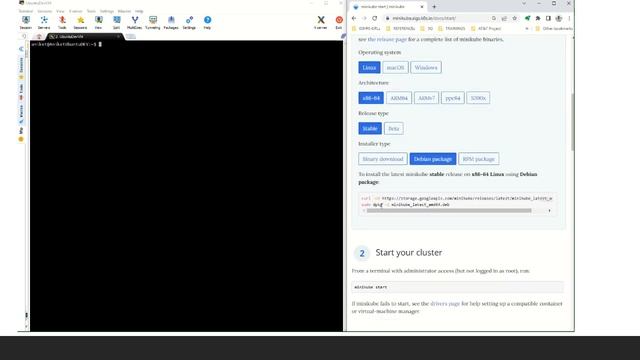
Task: Click the X server toolbar icon
Action: [x=321, y=22]
